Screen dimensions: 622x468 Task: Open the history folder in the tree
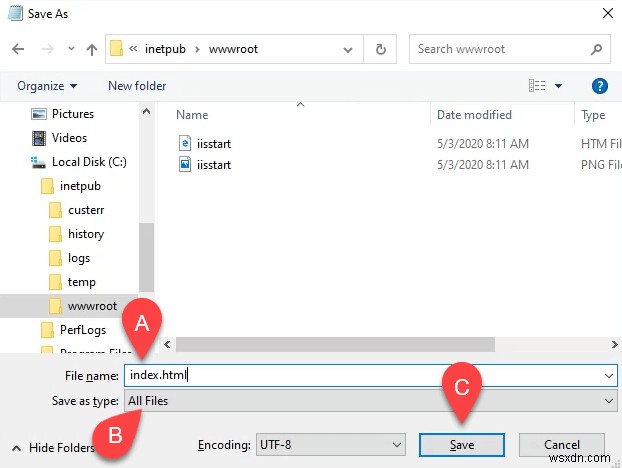click(86, 234)
